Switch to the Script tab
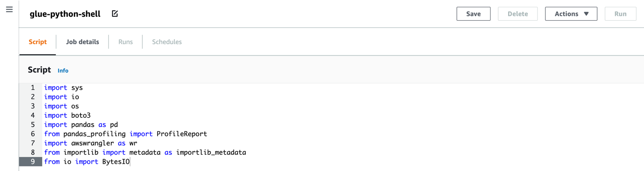 click(38, 42)
